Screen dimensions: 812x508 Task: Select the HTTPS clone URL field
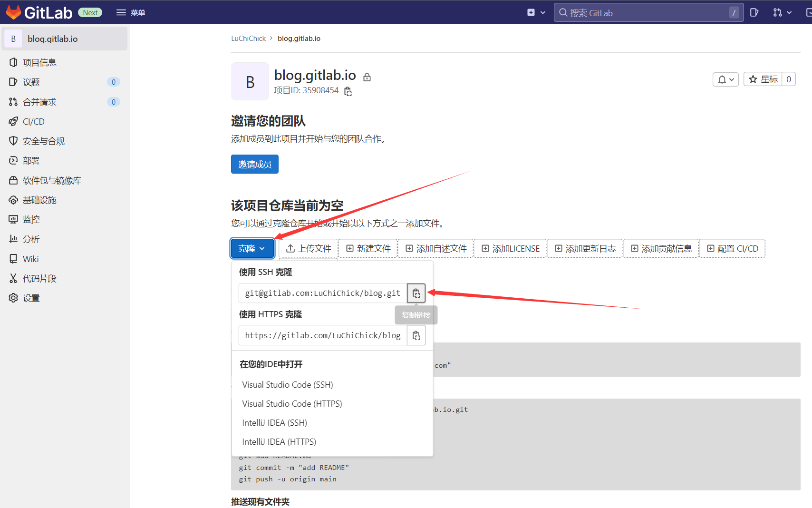(323, 335)
